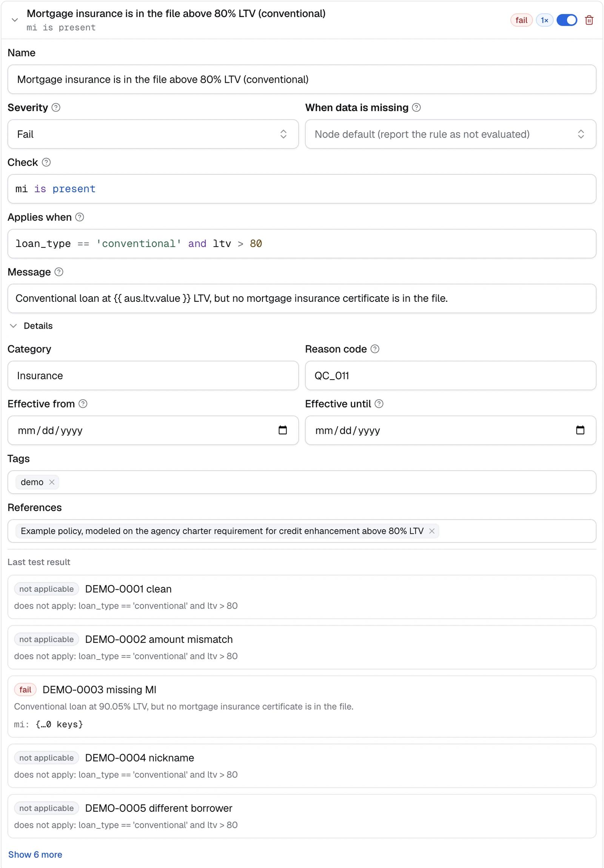Open the Effective from calendar picker
The width and height of the screenshot is (604, 868).
click(282, 430)
